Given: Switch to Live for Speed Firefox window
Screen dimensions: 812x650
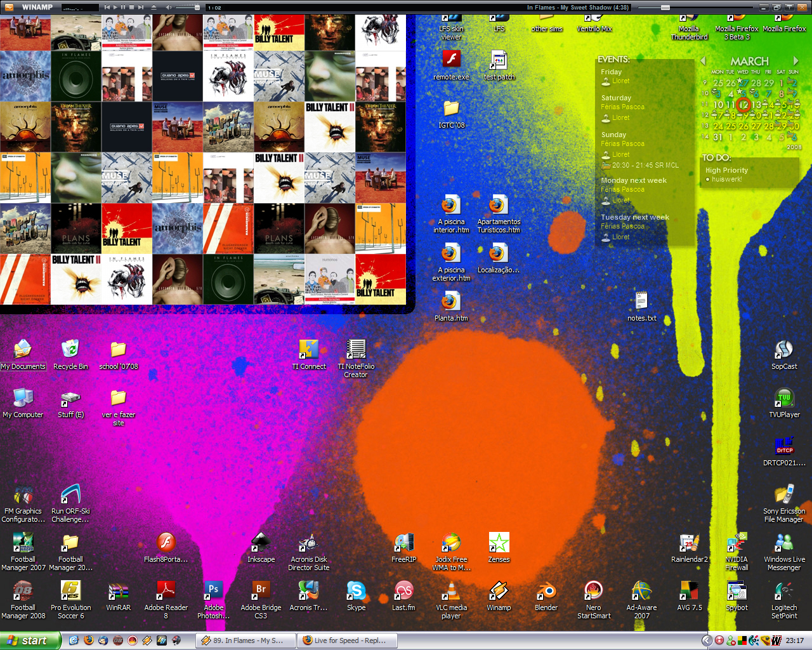Looking at the screenshot, I should coord(348,640).
